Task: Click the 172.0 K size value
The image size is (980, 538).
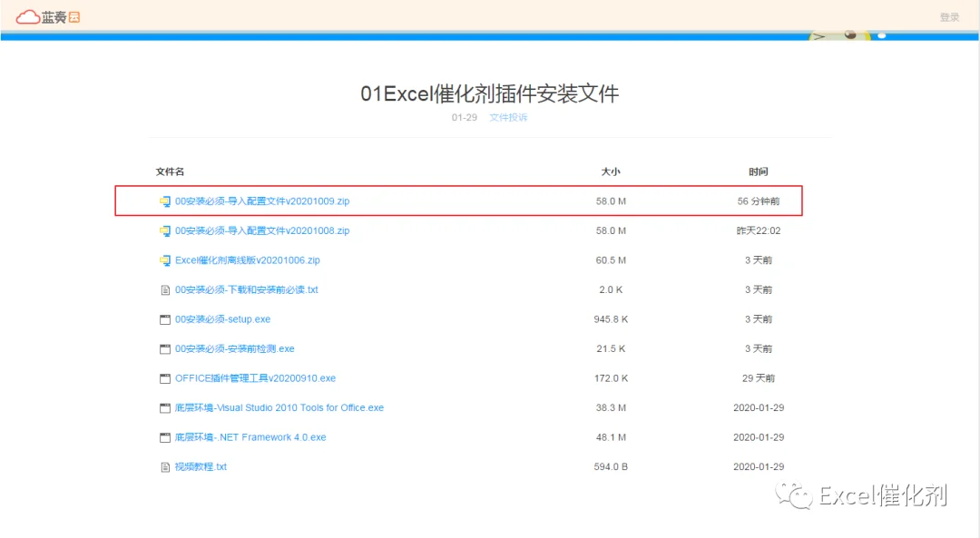Action: coord(611,378)
